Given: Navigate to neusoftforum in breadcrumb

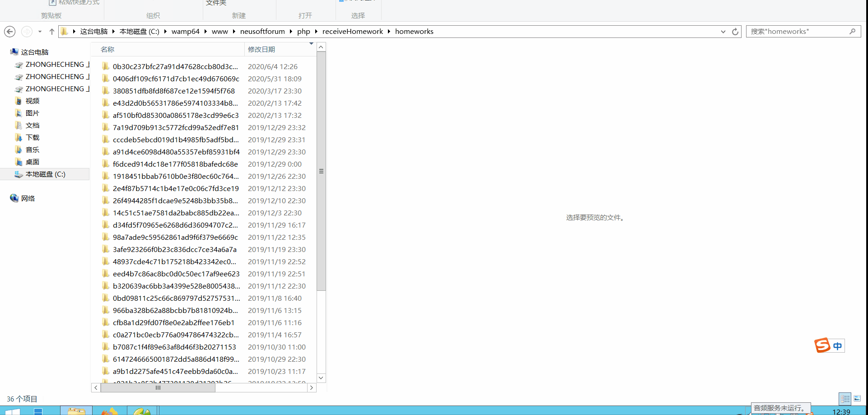Looking at the screenshot, I should 262,32.
